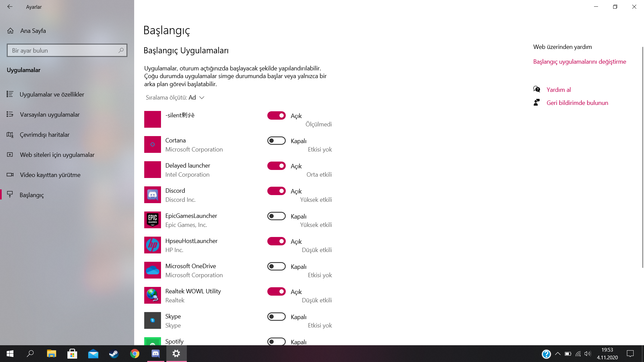
Task: Open Uygulamalar ve özellikler section
Action: point(67,95)
